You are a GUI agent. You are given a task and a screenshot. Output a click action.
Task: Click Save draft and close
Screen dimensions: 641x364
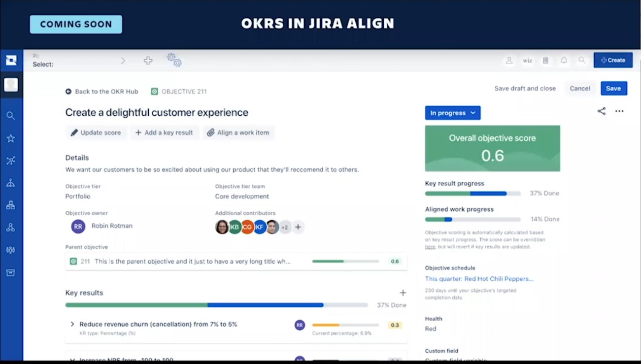pyautogui.click(x=525, y=88)
